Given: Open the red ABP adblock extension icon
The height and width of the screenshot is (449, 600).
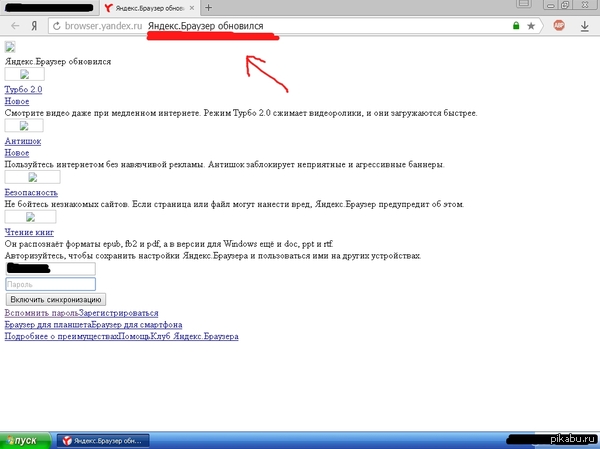Looking at the screenshot, I should (x=560, y=25).
